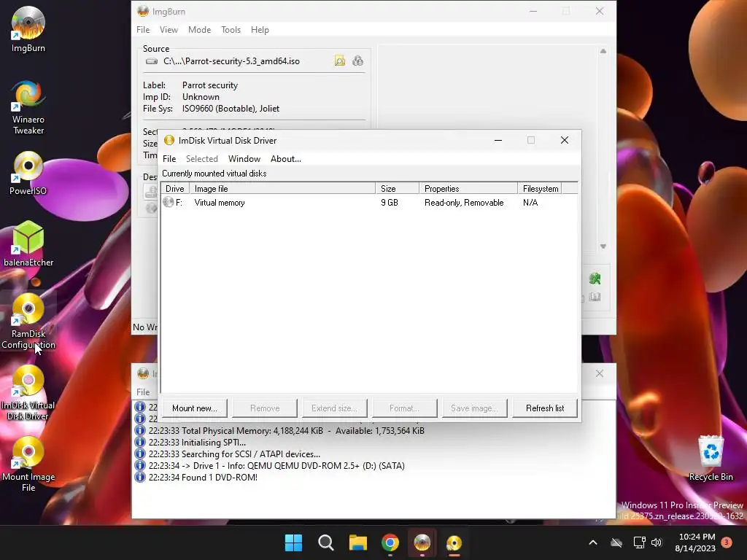Click the Format... button
Screen dimensions: 747x560
coord(404,408)
